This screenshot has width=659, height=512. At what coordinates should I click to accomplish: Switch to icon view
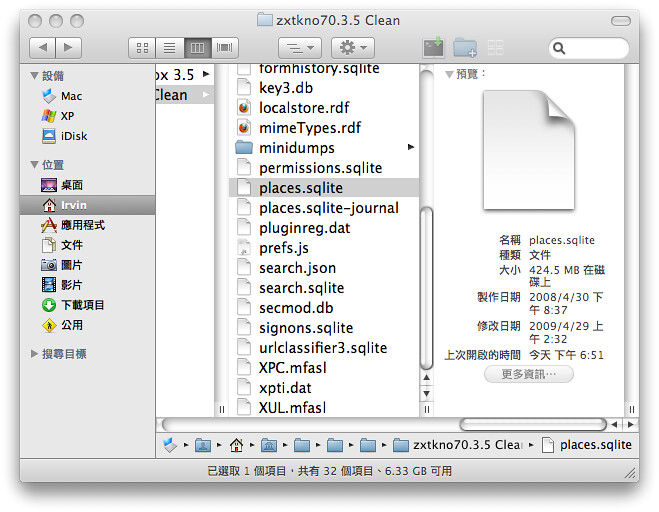pyautogui.click(x=142, y=48)
